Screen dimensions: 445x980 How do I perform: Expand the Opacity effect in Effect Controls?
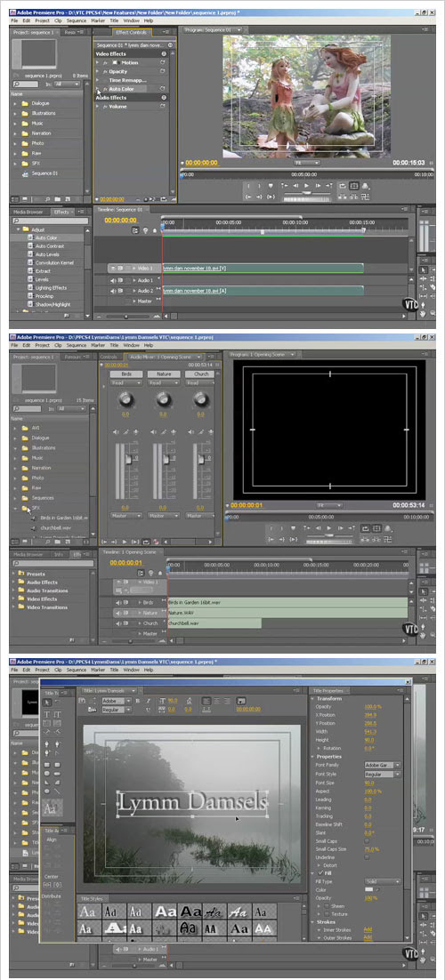coord(98,71)
